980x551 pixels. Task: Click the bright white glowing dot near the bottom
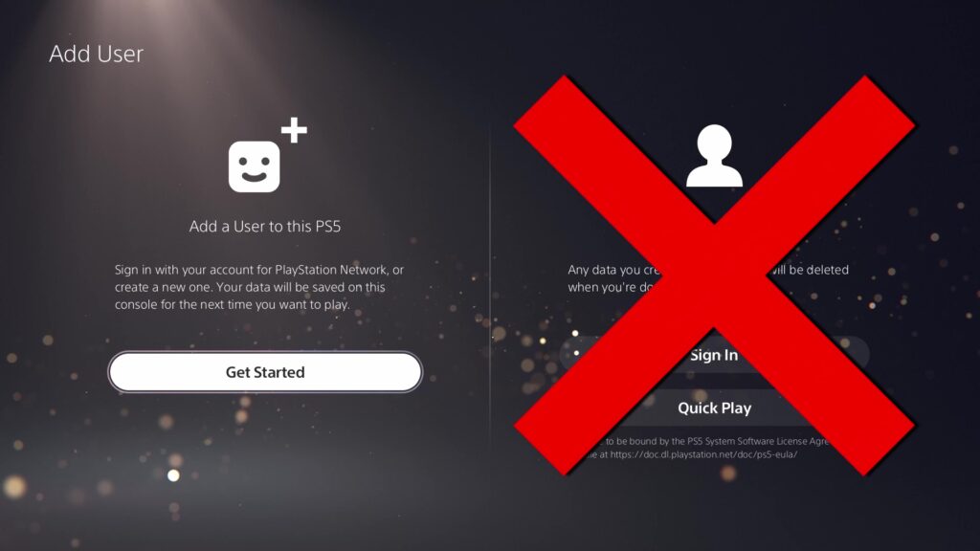[173, 475]
